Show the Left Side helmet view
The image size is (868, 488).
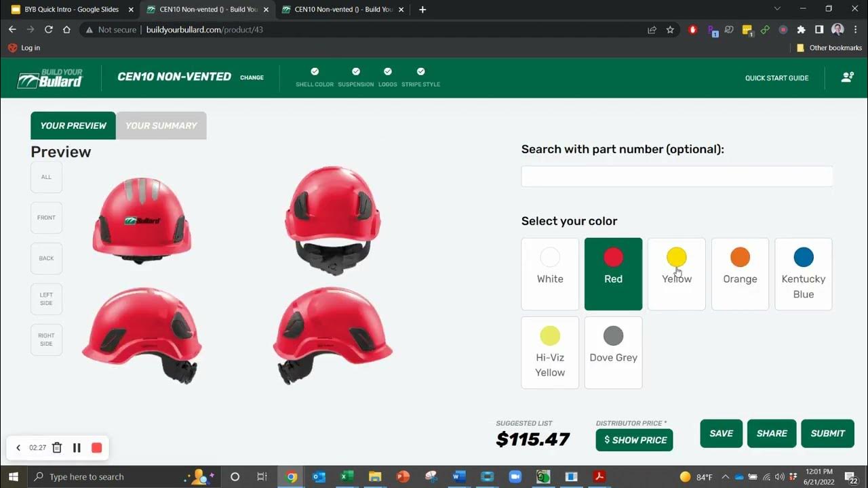coord(46,299)
